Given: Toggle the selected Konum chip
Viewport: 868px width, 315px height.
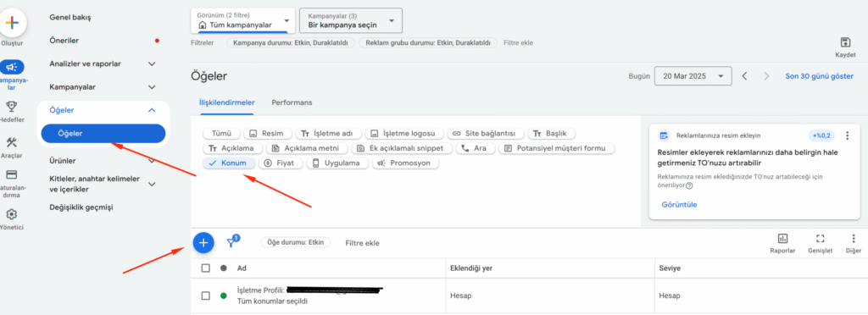Looking at the screenshot, I should coord(229,163).
